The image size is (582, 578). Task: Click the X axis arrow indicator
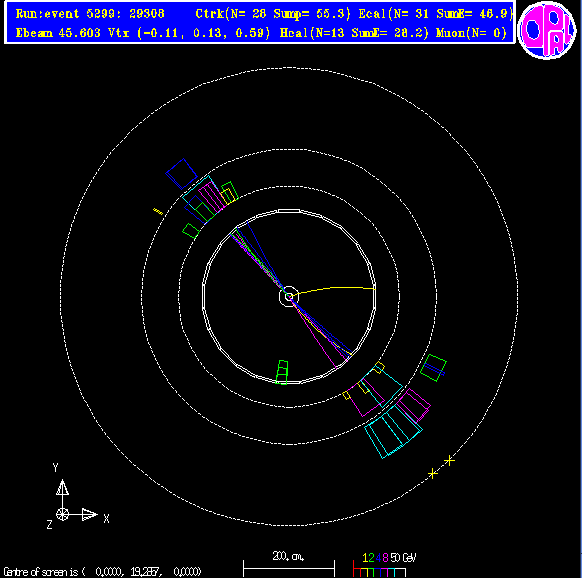point(89,515)
